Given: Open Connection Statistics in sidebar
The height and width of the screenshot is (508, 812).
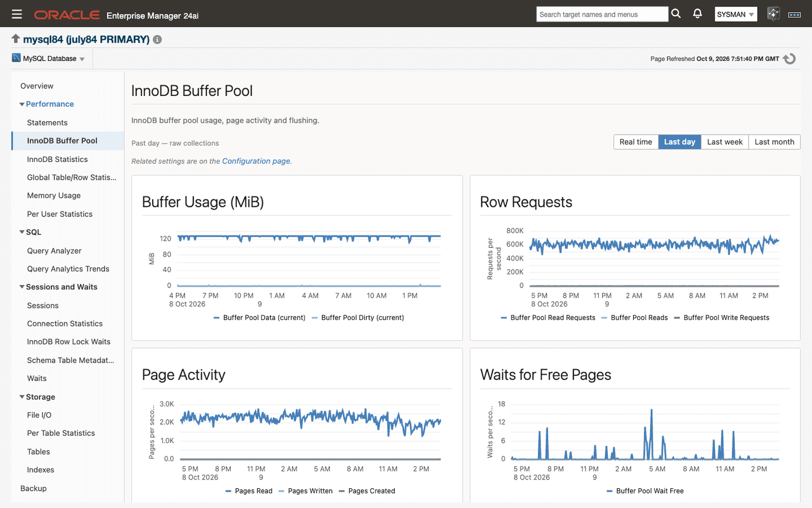Looking at the screenshot, I should [65, 324].
